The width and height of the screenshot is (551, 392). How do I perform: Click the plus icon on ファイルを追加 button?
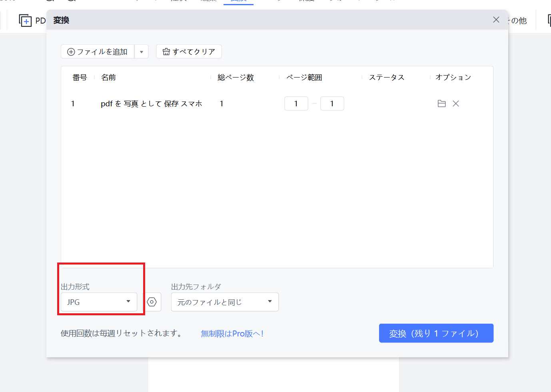coord(71,51)
